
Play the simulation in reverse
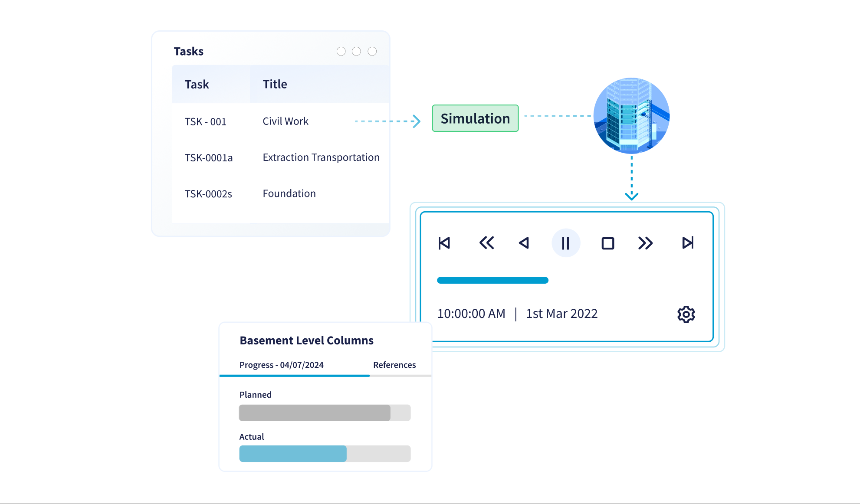[524, 243]
